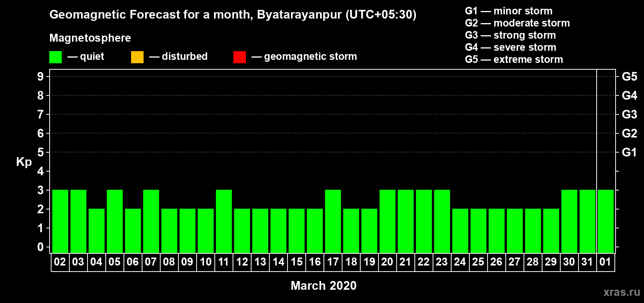644x303 pixels.
Task: Select the bar for March 11
Action: pos(224,221)
